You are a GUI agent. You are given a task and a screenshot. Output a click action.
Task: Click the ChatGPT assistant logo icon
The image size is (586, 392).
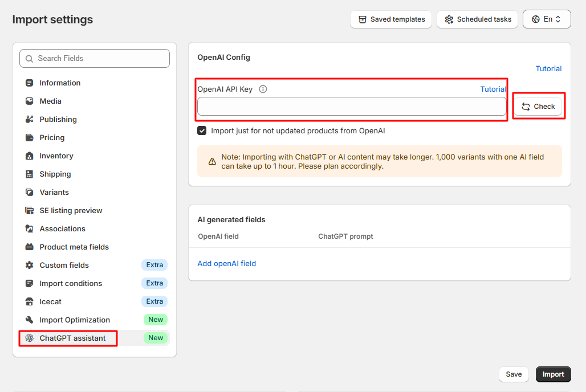tap(29, 338)
